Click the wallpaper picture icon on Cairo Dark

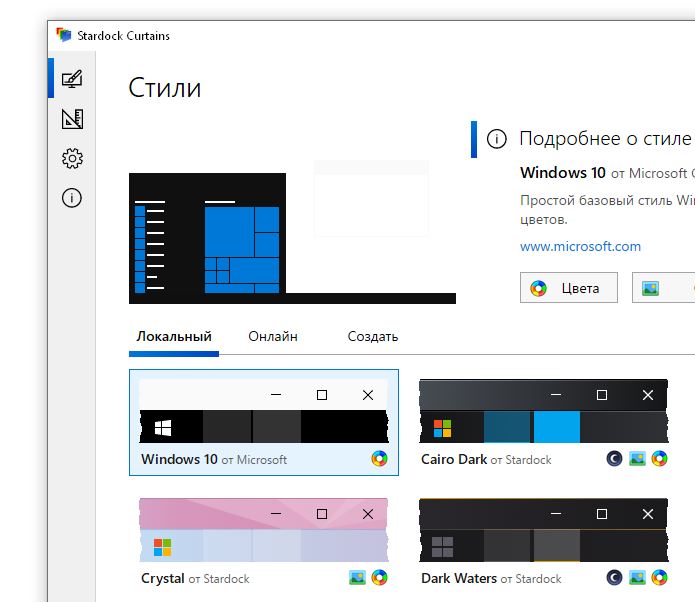tap(637, 458)
